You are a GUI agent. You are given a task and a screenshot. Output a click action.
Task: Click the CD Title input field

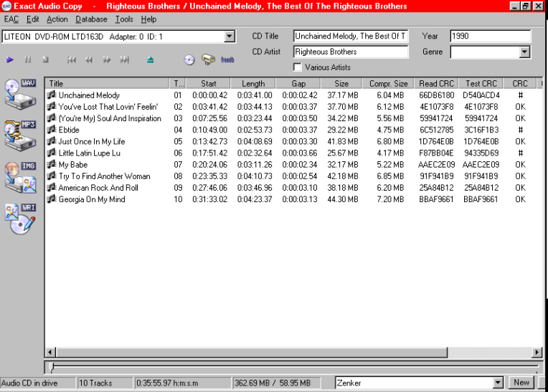point(350,36)
